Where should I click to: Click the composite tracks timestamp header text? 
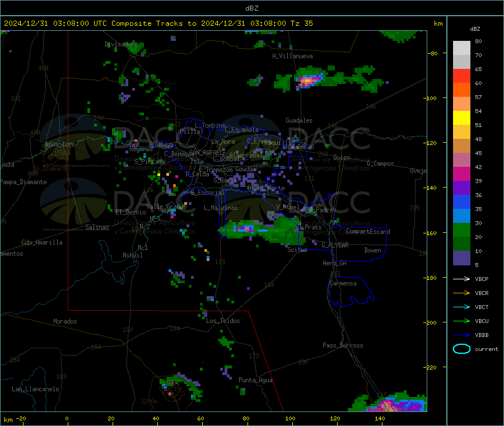tap(158, 24)
